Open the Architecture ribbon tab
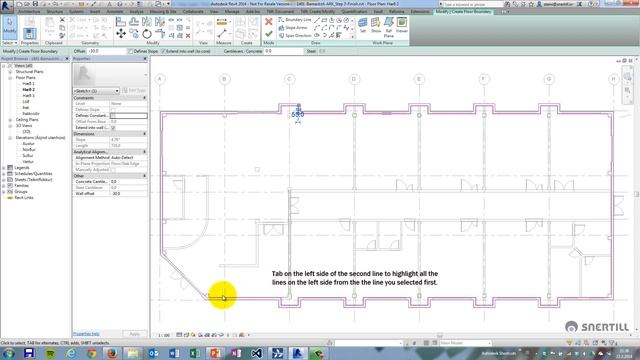Viewport: 640px width, 360px height. tap(29, 12)
